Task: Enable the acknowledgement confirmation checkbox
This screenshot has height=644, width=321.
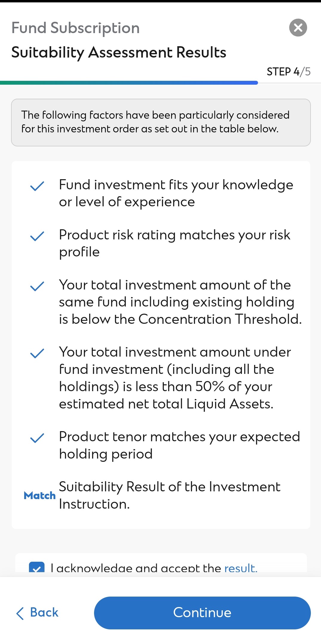Action: [37, 567]
